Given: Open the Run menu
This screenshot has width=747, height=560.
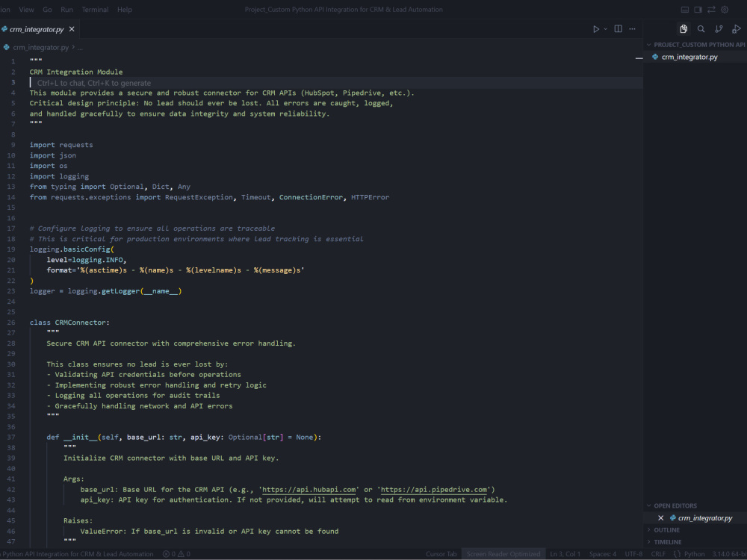Looking at the screenshot, I should (66, 10).
